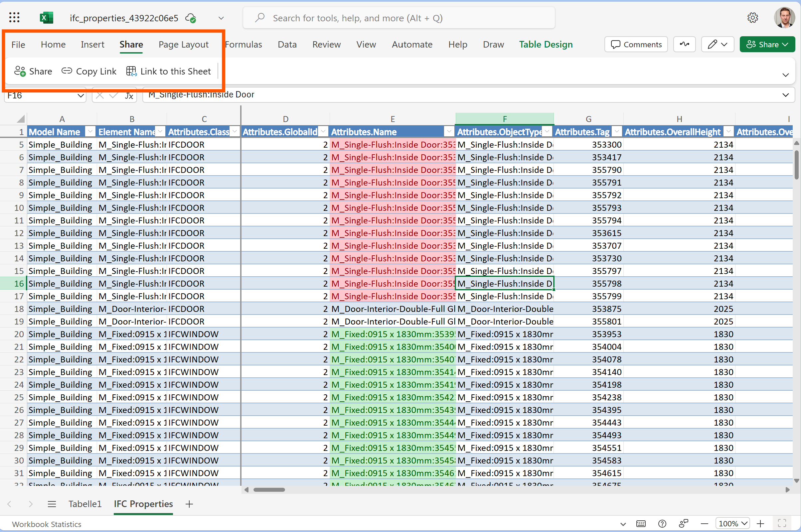Open the Review tab
This screenshot has width=801, height=532.
coord(327,45)
